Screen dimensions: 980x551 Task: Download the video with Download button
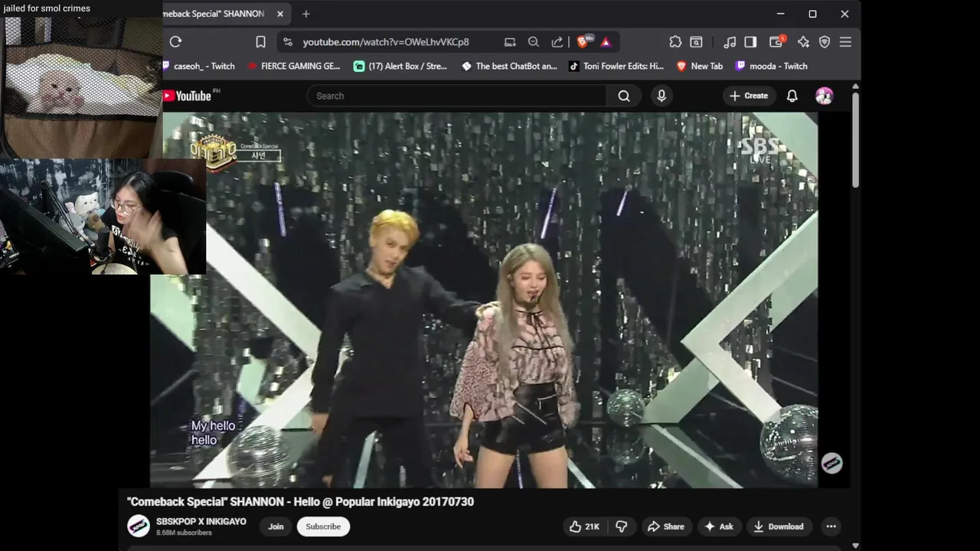tap(778, 527)
